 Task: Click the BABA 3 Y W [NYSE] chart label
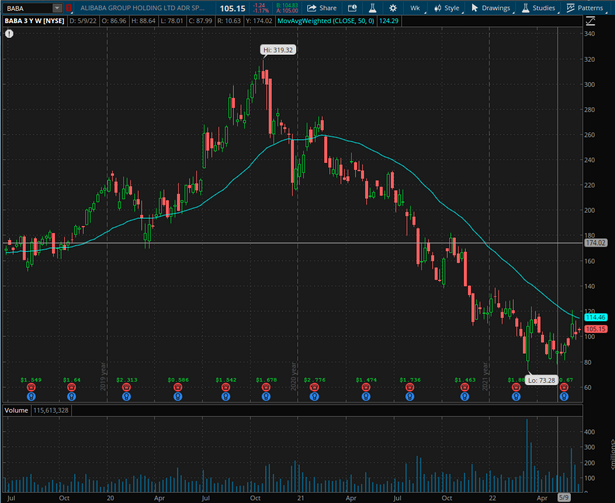[x=35, y=21]
